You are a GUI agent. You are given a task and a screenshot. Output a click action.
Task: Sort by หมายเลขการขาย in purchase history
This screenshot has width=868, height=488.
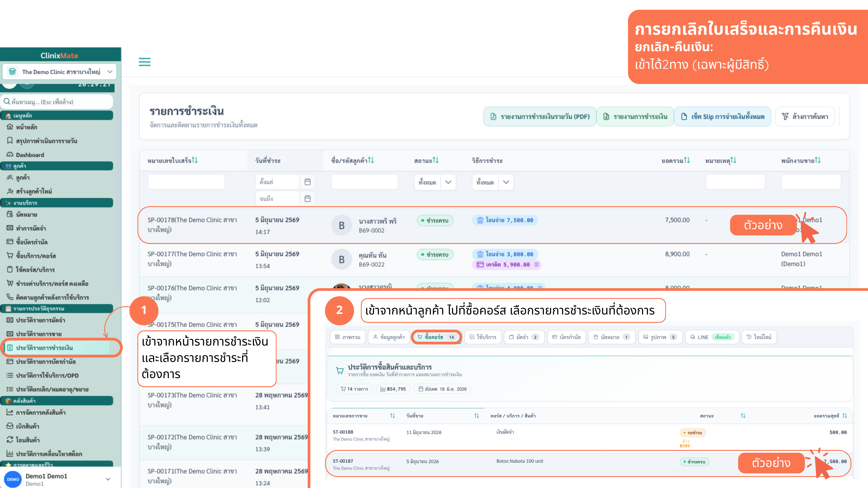pos(393,416)
